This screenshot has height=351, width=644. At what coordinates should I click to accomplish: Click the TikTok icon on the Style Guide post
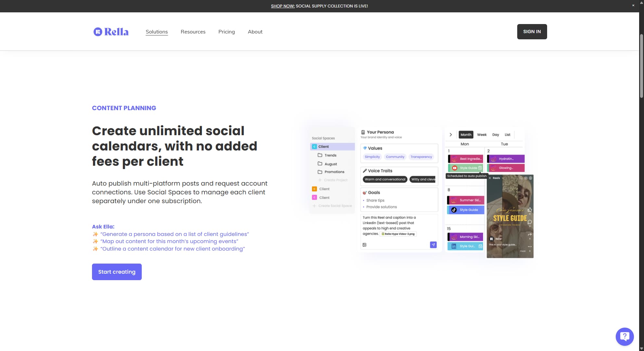coord(453,210)
